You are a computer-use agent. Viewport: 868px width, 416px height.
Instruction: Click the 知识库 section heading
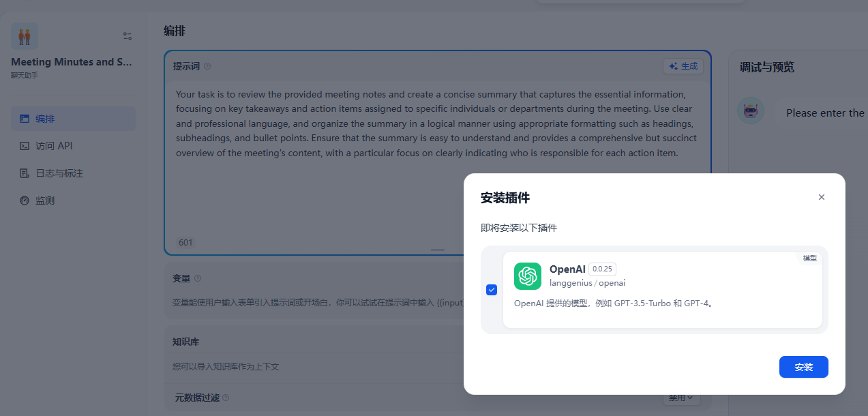tap(185, 342)
